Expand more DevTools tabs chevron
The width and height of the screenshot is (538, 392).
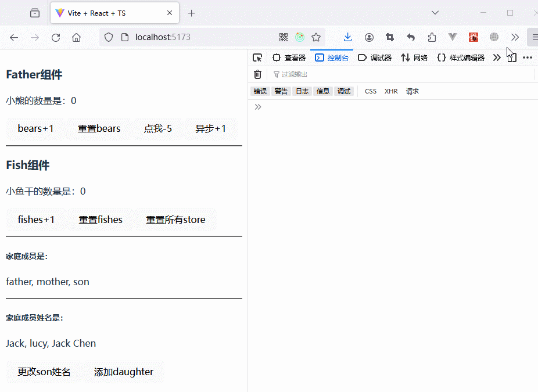click(497, 57)
